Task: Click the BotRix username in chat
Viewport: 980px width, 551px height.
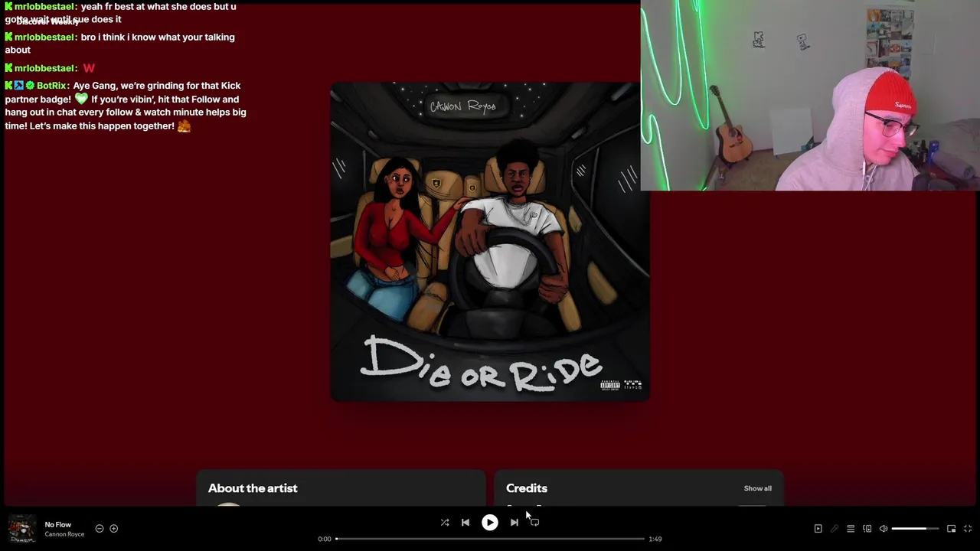Action: point(53,86)
